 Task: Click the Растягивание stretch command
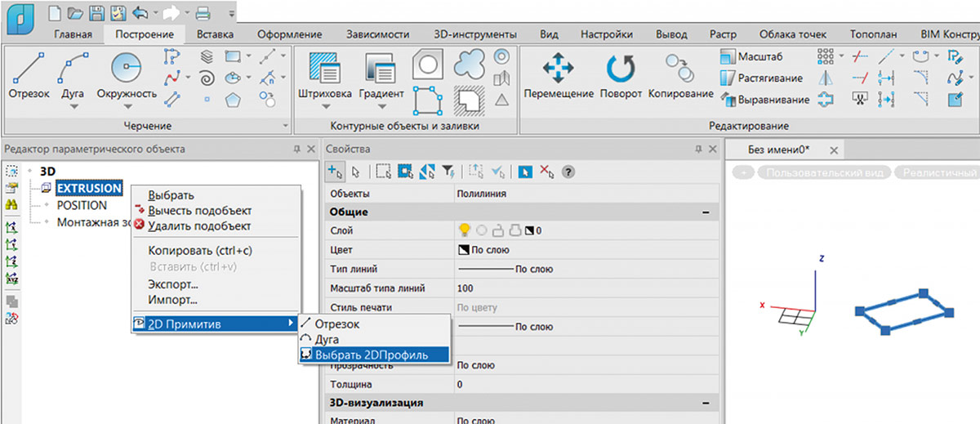pos(762,78)
